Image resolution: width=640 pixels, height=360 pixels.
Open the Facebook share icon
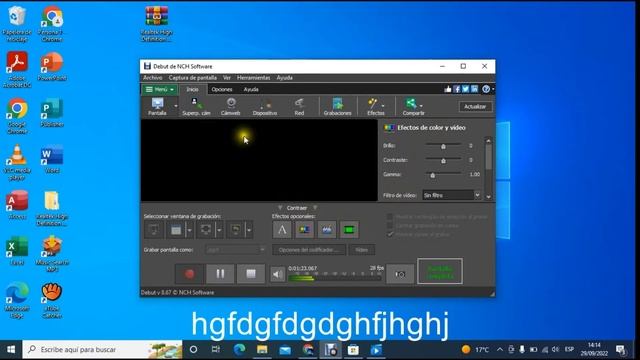457,89
